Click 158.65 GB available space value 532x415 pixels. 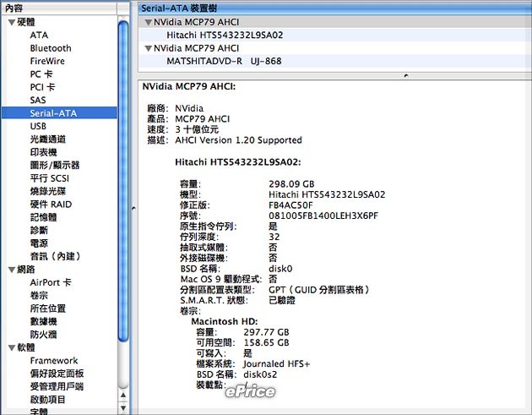[x=266, y=342]
